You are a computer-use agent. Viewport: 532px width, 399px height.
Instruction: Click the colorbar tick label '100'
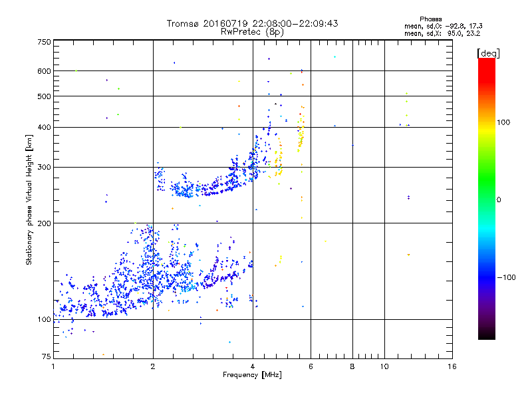tap(503, 122)
